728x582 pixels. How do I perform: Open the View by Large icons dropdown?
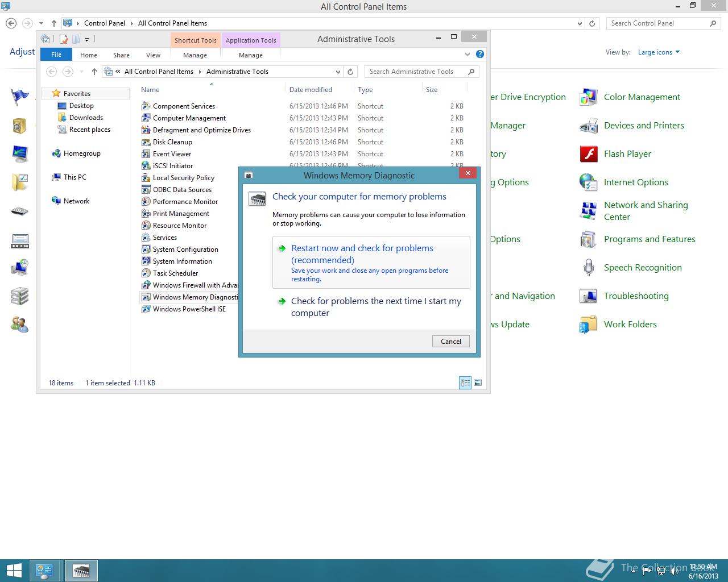point(659,52)
